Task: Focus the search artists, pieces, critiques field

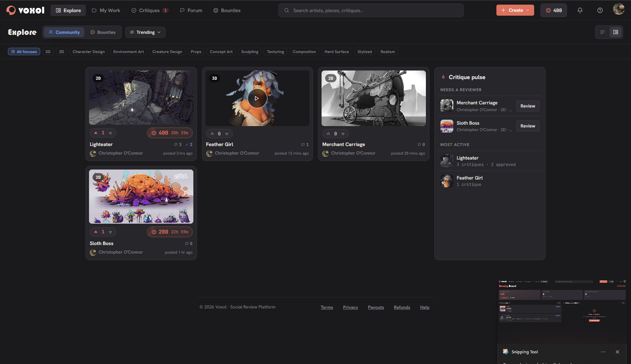Action: 371,10
